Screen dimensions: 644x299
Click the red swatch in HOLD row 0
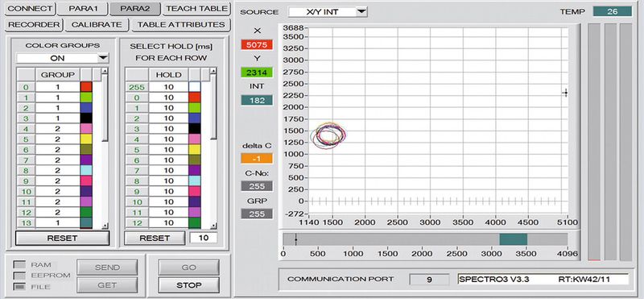(195, 98)
